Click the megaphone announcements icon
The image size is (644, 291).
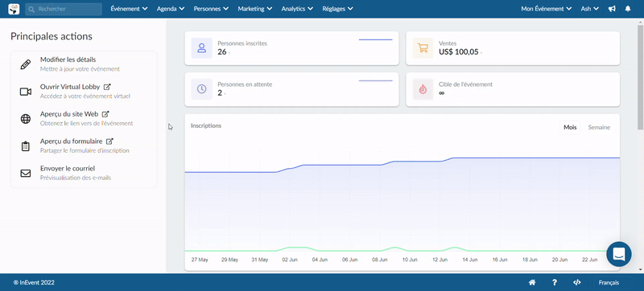pyautogui.click(x=612, y=9)
